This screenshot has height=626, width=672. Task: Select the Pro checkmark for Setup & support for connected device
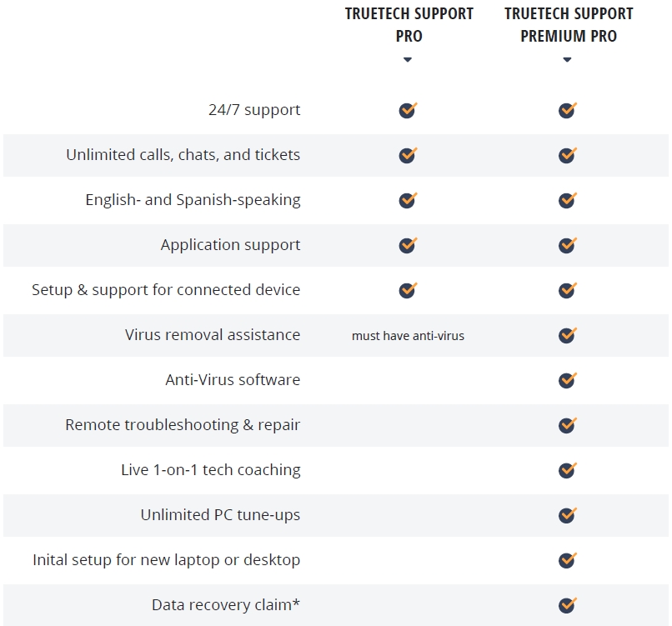(x=408, y=290)
